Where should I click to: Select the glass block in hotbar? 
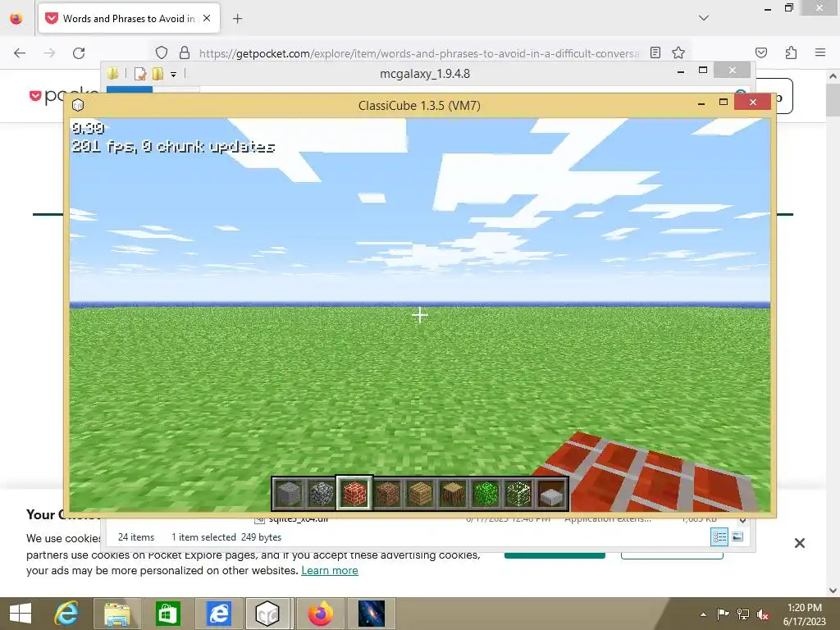[518, 493]
